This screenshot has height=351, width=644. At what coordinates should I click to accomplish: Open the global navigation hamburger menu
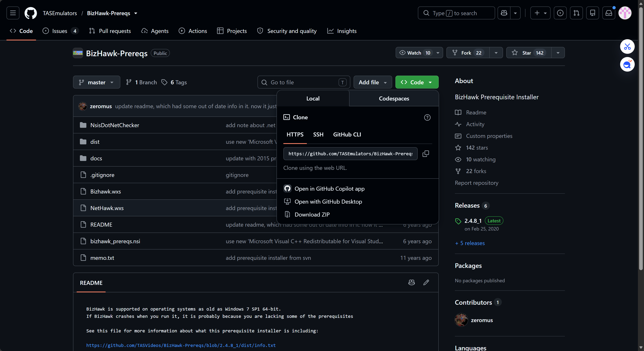click(x=13, y=13)
